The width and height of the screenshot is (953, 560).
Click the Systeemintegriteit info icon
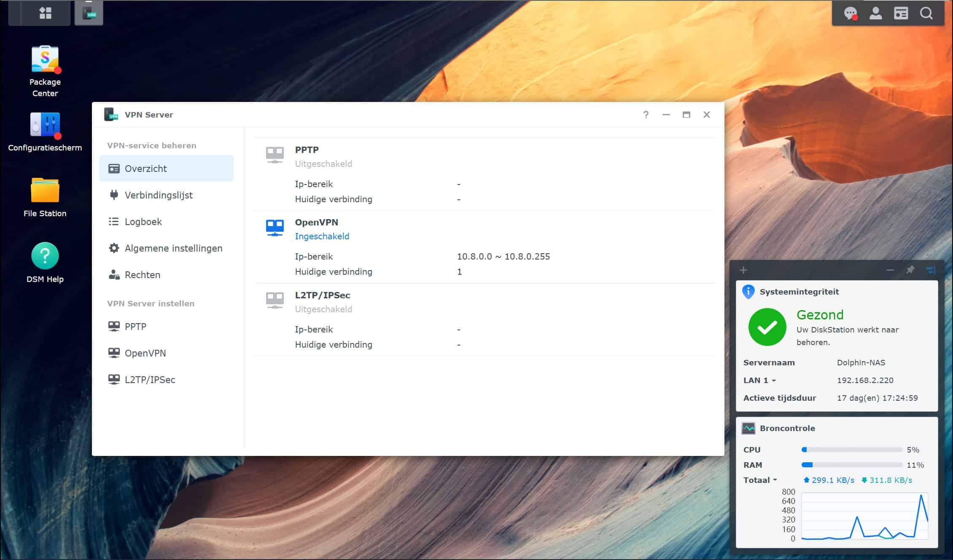pos(748,292)
